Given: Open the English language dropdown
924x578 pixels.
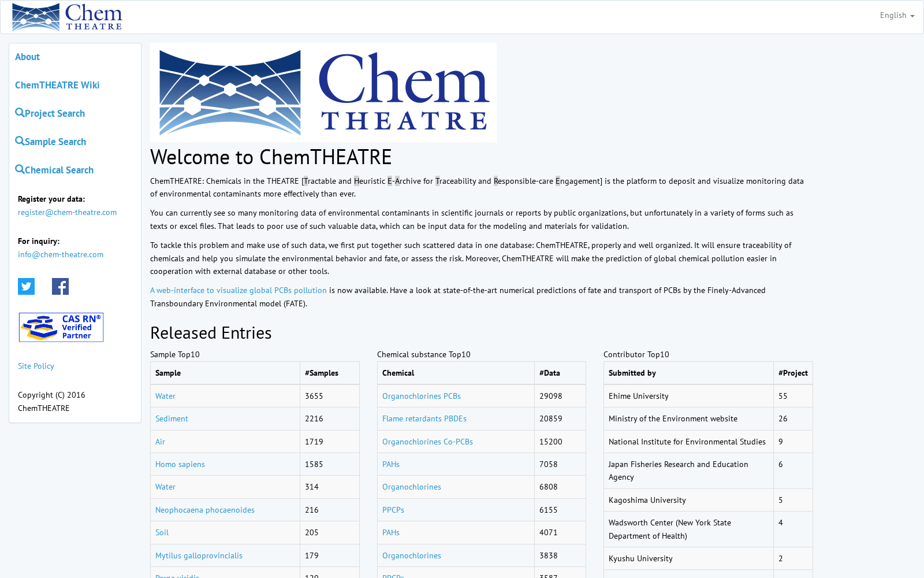Looking at the screenshot, I should click(x=897, y=16).
